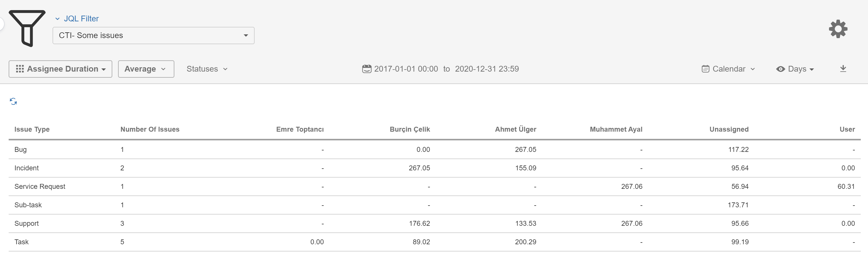Click the Number Of Issues column header
The width and height of the screenshot is (868, 261).
click(x=150, y=129)
